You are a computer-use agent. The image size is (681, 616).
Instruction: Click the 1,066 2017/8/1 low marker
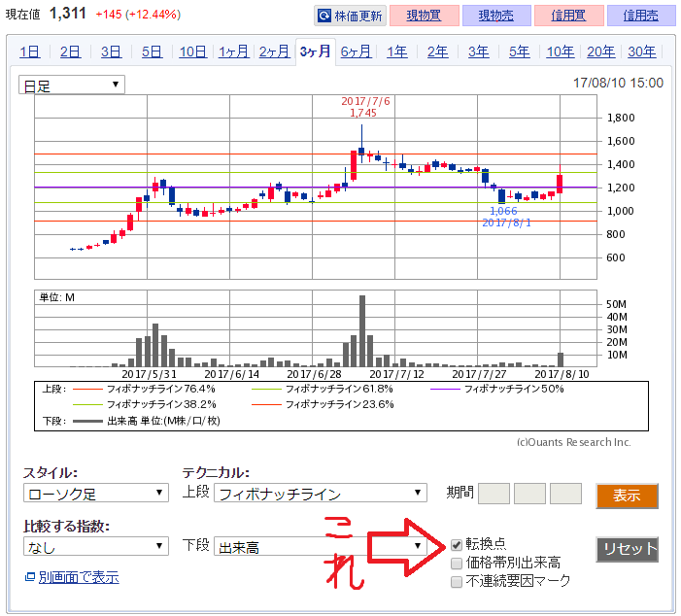[506, 217]
